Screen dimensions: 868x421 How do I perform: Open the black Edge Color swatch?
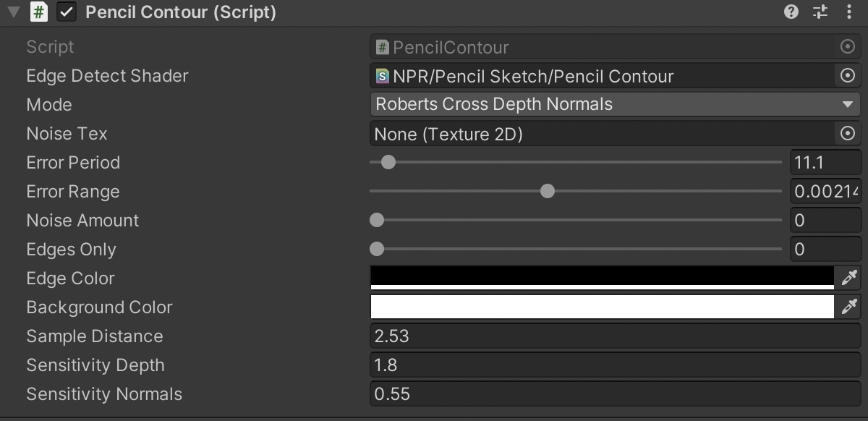[602, 276]
